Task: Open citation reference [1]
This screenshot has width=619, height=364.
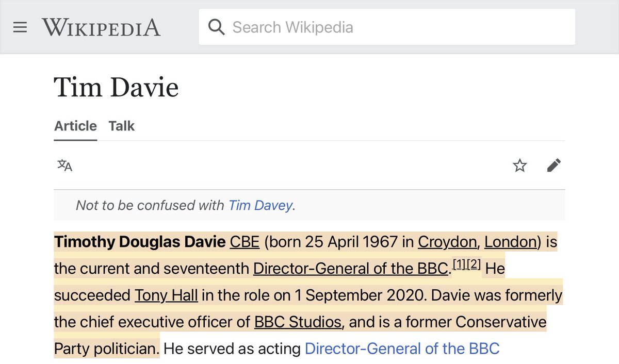Action: 459,264
